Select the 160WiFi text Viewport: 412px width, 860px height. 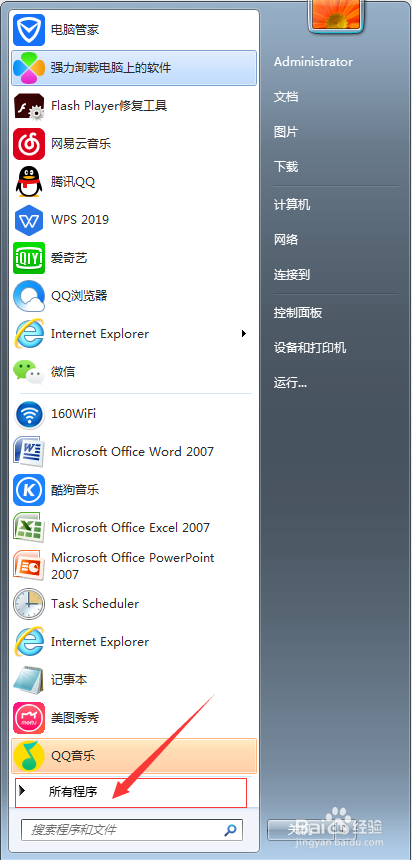[73, 414]
